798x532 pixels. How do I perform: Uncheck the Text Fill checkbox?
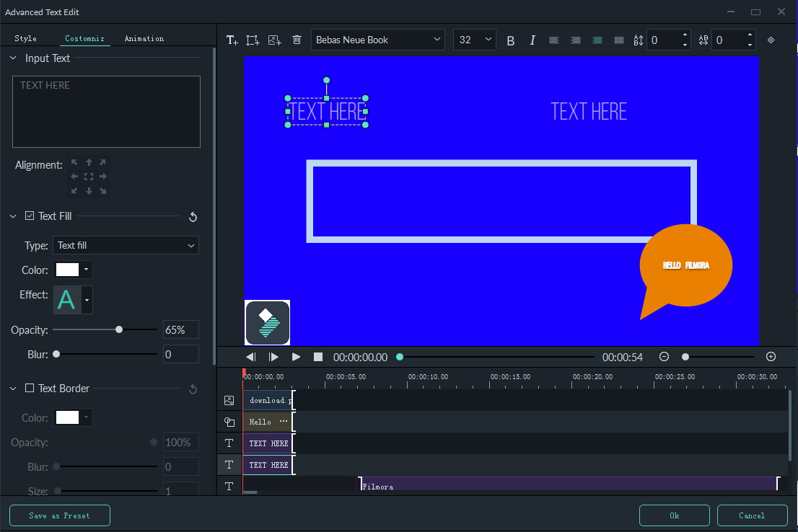point(30,216)
